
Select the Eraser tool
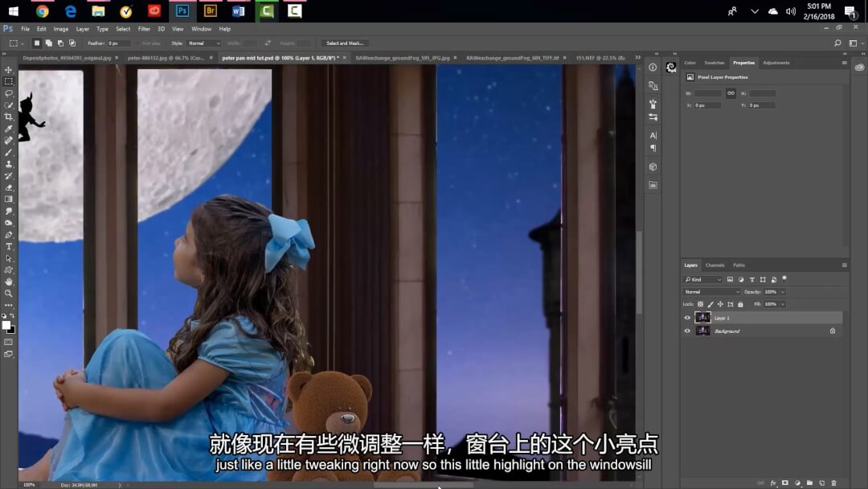[x=9, y=187]
